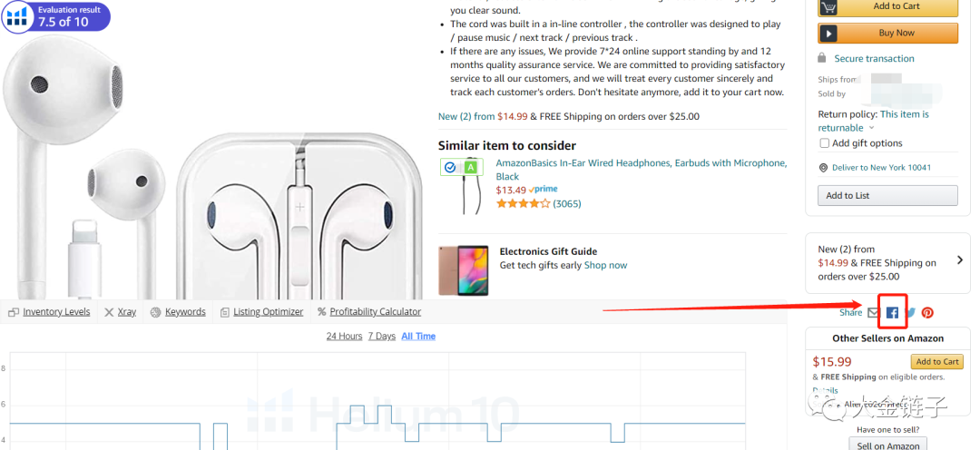Enable the Add gift options checkbox

click(x=824, y=143)
